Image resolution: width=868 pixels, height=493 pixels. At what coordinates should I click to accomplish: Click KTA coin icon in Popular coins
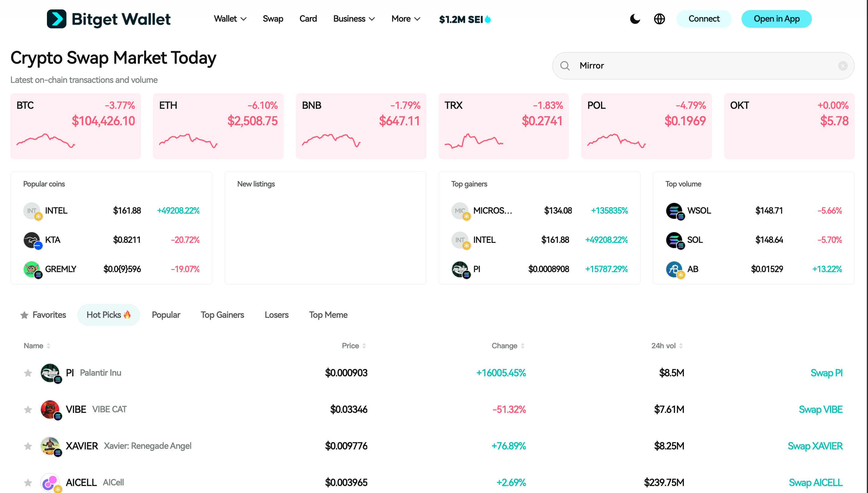pyautogui.click(x=33, y=240)
